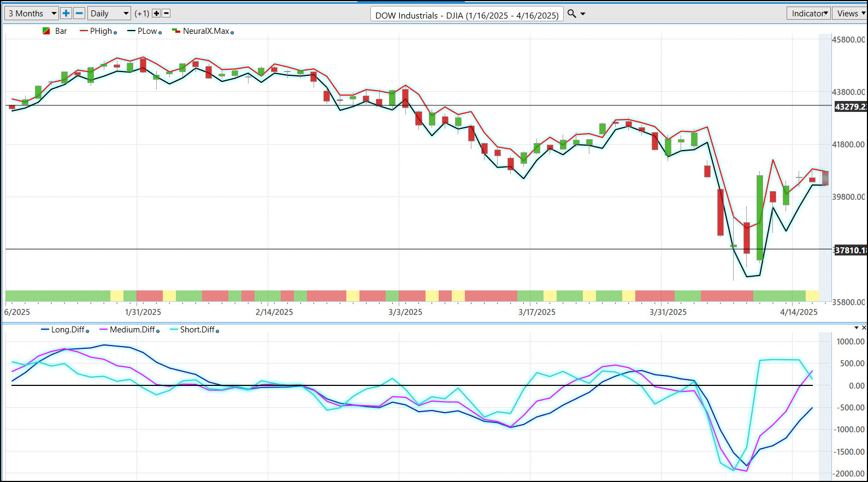Click the 37810.1 horizontal line price label
Screen dimensions: 868x482
point(851,250)
